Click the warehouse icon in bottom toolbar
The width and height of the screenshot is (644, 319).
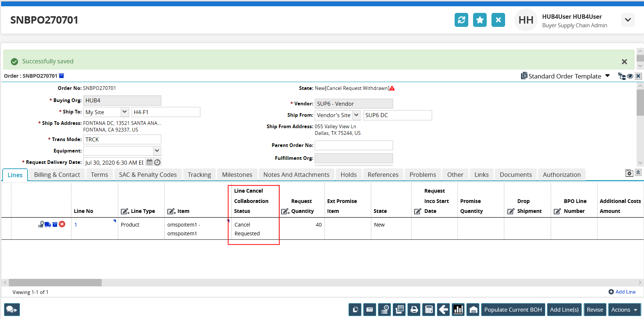[x=473, y=310]
